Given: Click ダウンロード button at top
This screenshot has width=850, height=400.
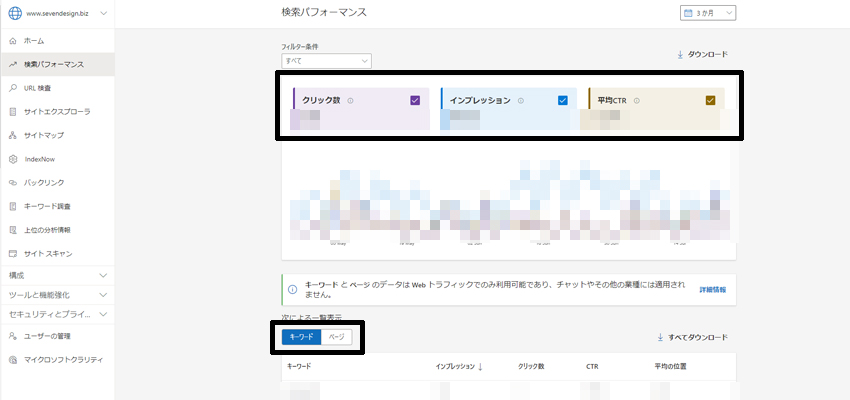Looking at the screenshot, I should (702, 54).
